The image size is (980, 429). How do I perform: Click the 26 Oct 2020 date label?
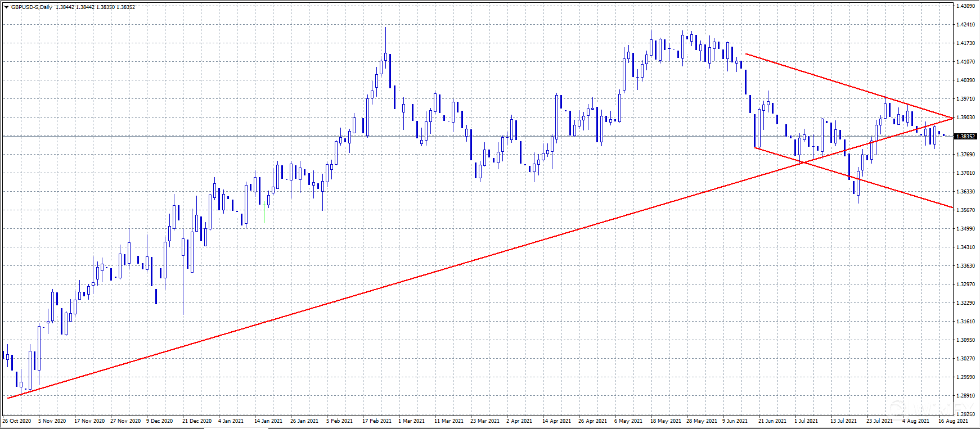click(17, 421)
